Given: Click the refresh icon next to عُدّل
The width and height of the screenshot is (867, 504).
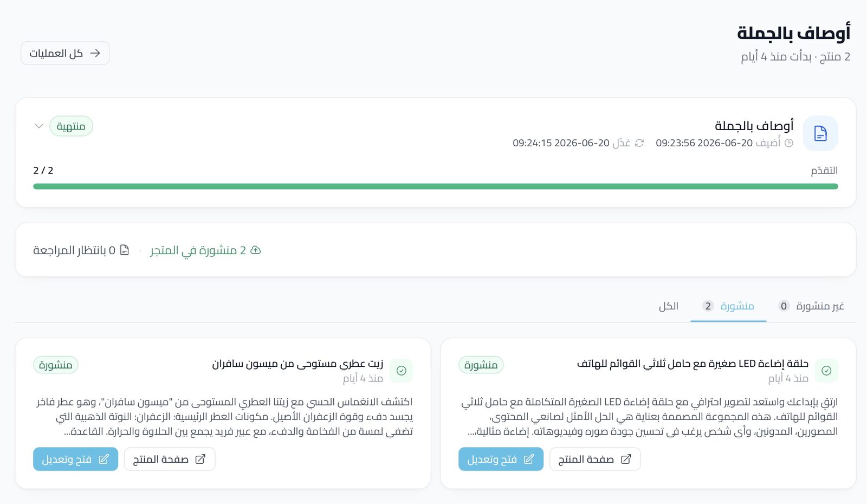Looking at the screenshot, I should point(639,143).
